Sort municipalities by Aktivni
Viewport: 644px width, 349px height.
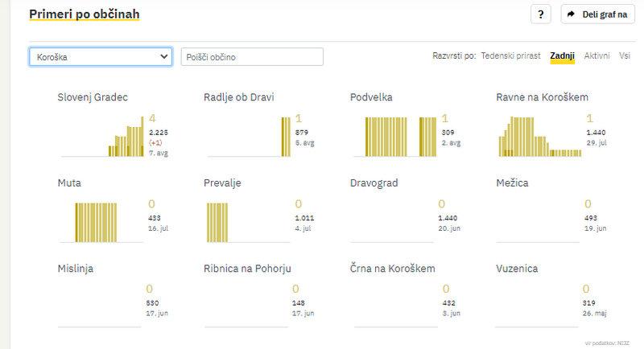597,55
